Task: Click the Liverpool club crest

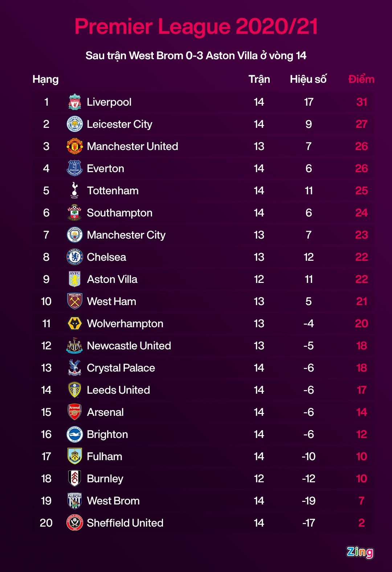Action: click(x=75, y=102)
